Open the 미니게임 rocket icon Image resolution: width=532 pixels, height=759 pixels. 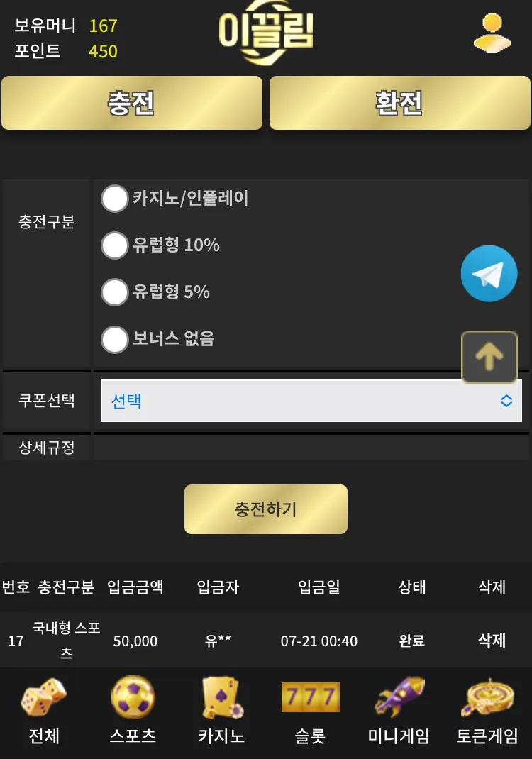[x=399, y=697]
